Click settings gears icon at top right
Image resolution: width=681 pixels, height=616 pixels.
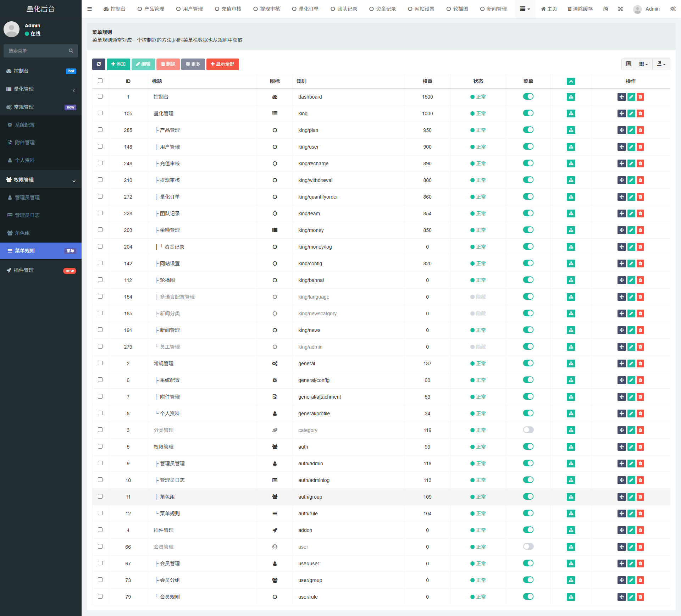tap(672, 9)
